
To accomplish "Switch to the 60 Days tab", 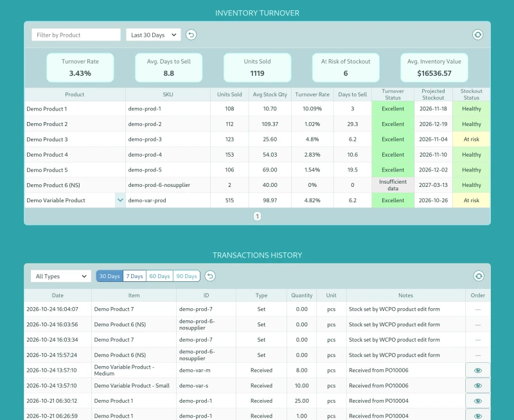I will [x=159, y=276].
